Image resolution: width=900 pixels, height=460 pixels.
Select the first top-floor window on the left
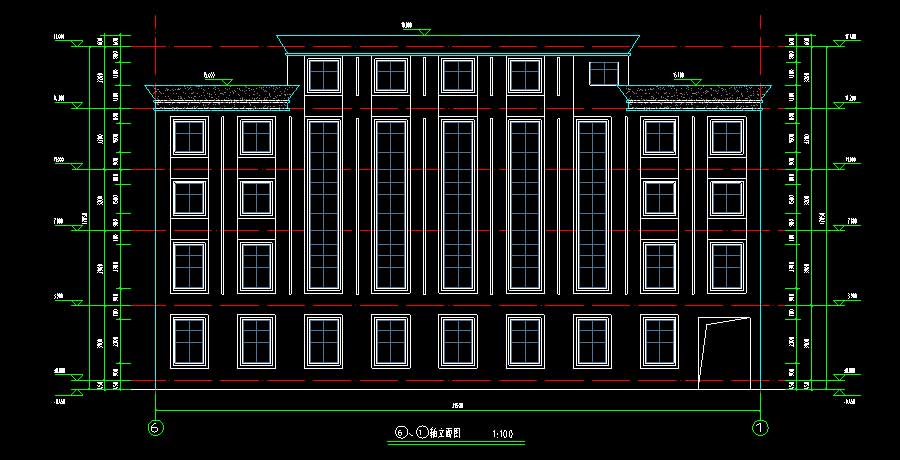click(x=323, y=75)
